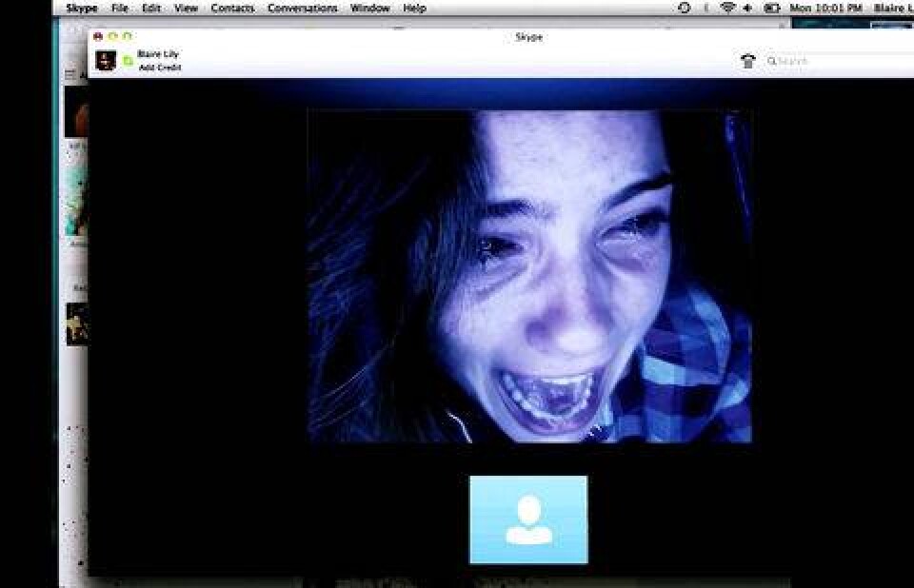Screen dimensions: 914x588
Task: Select teal thumbnail in background window sidebar
Action: tap(77, 200)
